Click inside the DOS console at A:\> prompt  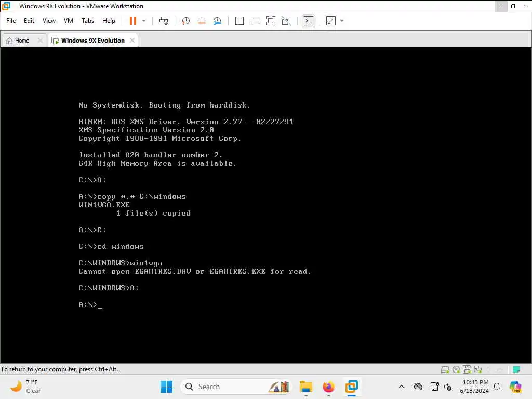click(x=90, y=304)
